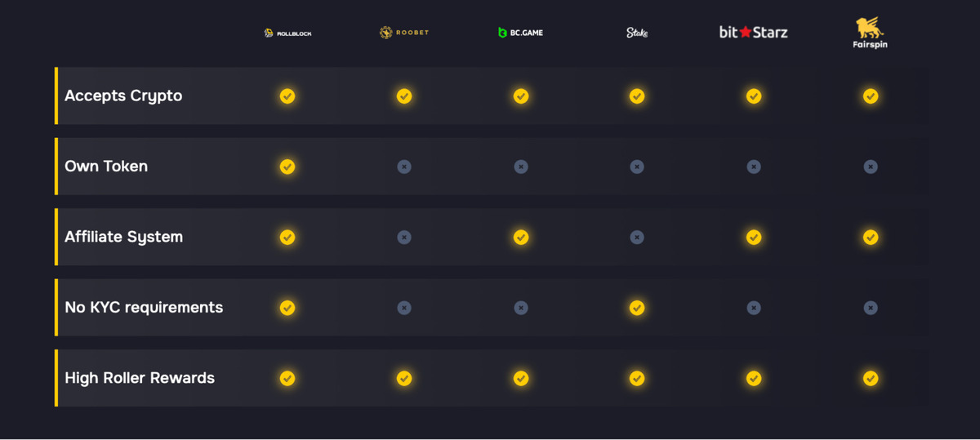Click the Roobet logo in the header
This screenshot has height=440, width=980.
click(404, 33)
